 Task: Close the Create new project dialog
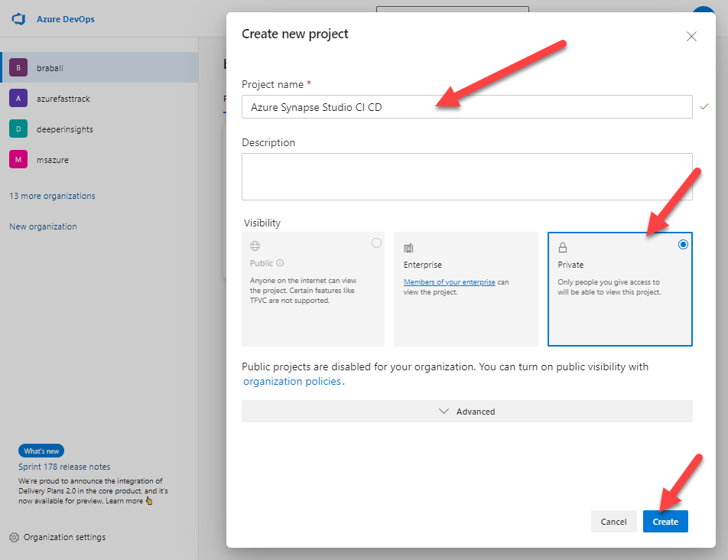point(691,36)
